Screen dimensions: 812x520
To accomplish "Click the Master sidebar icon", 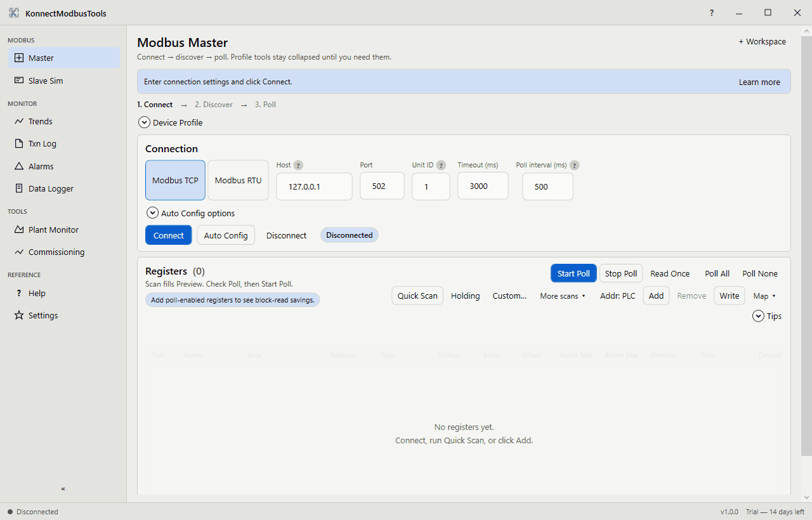I will click(x=19, y=58).
